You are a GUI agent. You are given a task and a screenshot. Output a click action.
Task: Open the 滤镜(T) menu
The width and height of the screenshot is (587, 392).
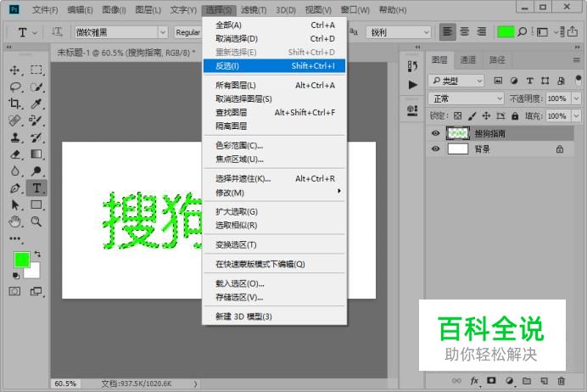pyautogui.click(x=254, y=9)
